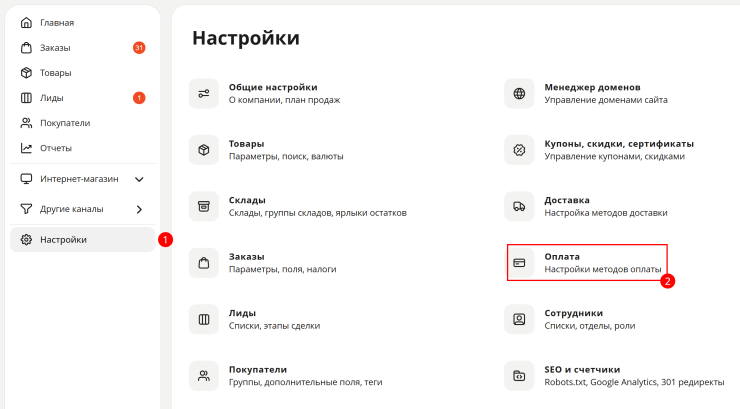Click text 'Настройка методов доставки'
Viewport: 740px width, 409px height.
pyautogui.click(x=605, y=213)
